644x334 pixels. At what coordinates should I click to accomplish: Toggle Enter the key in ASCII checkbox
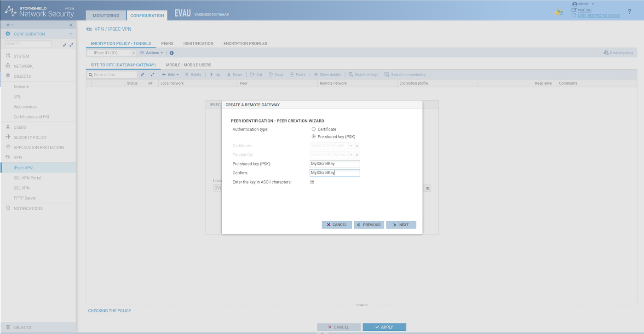(x=312, y=182)
